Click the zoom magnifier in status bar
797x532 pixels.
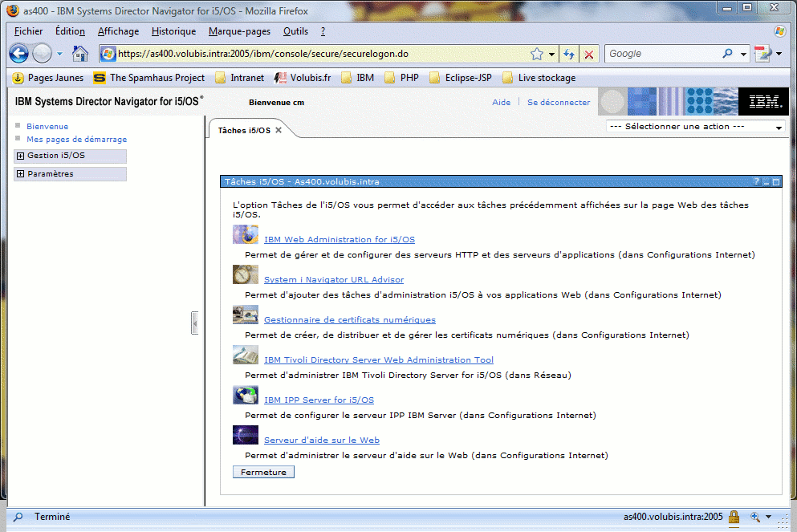click(754, 517)
